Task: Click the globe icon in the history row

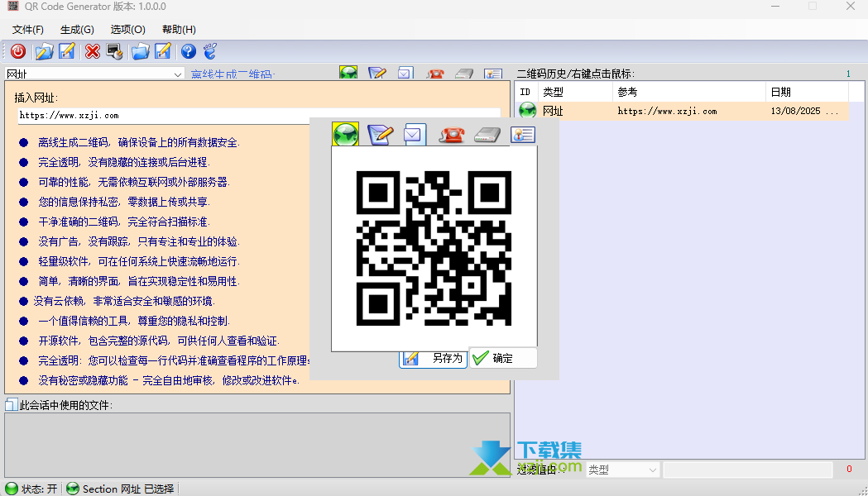Action: click(x=528, y=111)
